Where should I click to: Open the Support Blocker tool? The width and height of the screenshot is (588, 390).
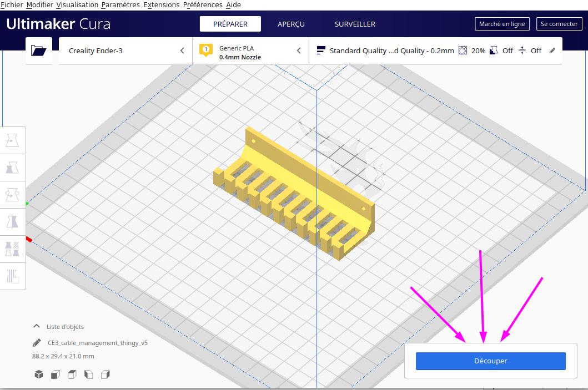click(12, 276)
